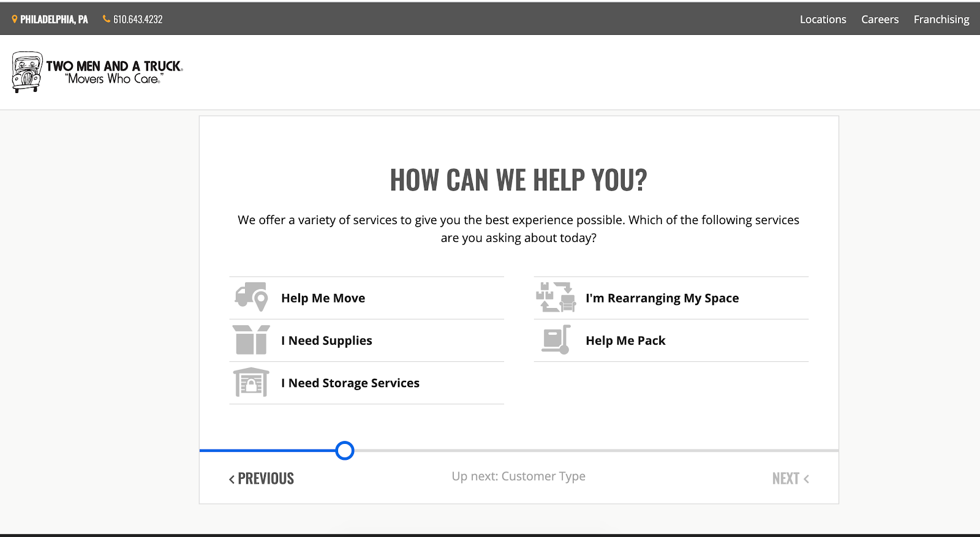The image size is (980, 537).
Task: Go back with the Previous button
Action: (262, 478)
